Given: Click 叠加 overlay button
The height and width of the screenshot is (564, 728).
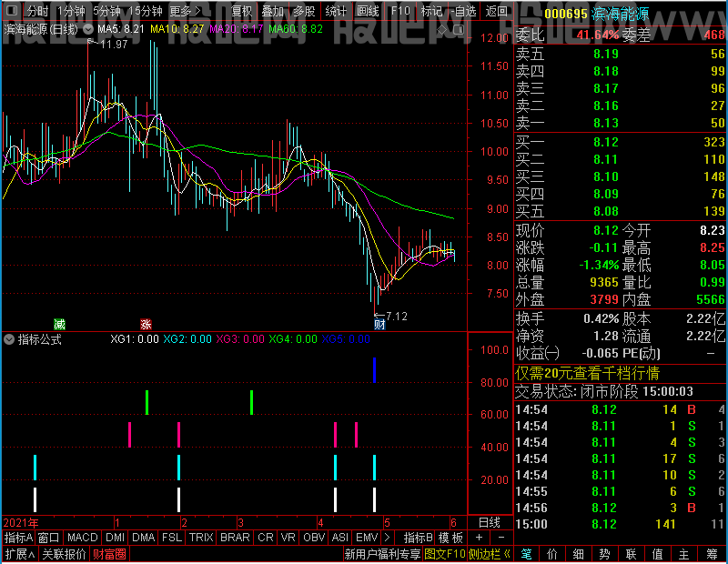Looking at the screenshot, I should point(273,11).
